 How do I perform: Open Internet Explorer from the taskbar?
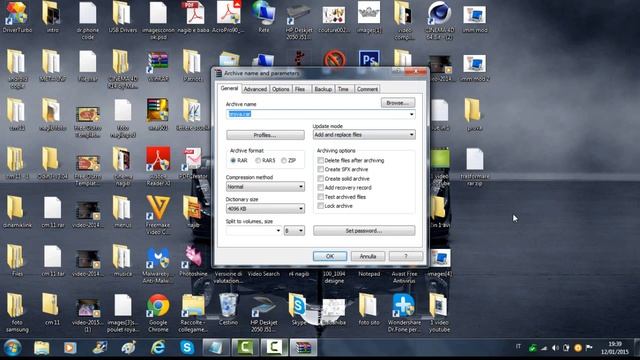(x=158, y=347)
